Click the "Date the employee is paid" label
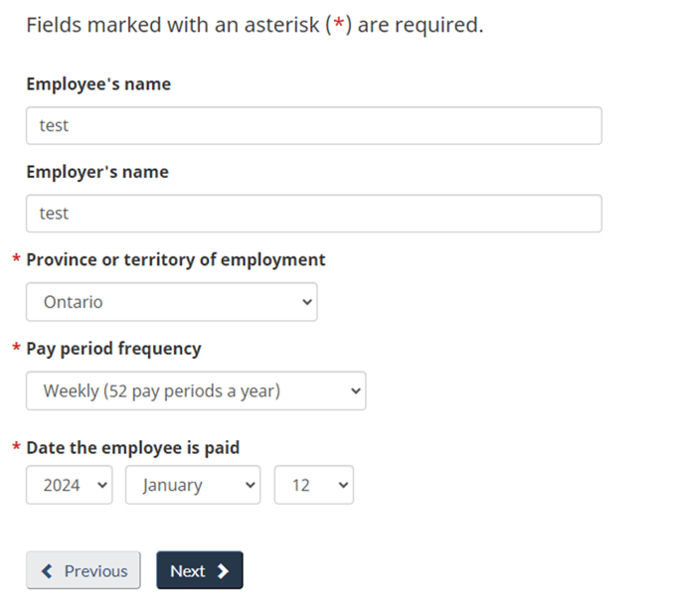684x616 pixels. [133, 448]
